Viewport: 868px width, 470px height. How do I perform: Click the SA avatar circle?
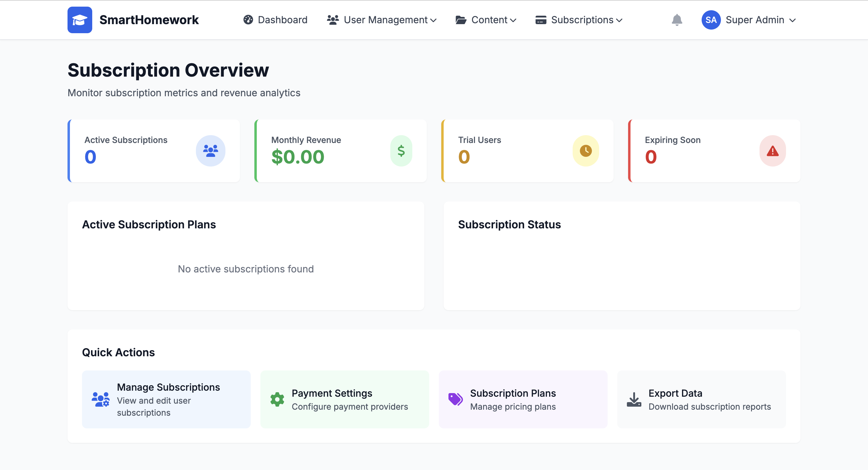click(x=711, y=20)
